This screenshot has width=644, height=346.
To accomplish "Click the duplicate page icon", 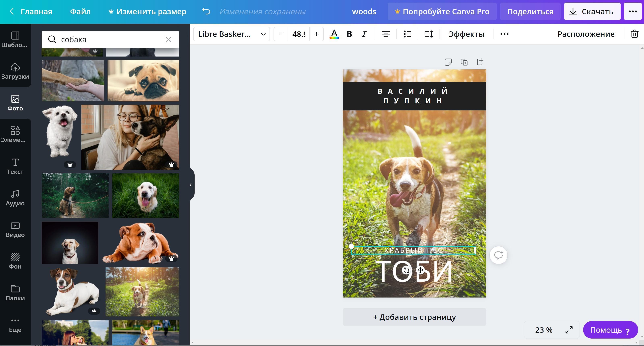I will pos(464,62).
